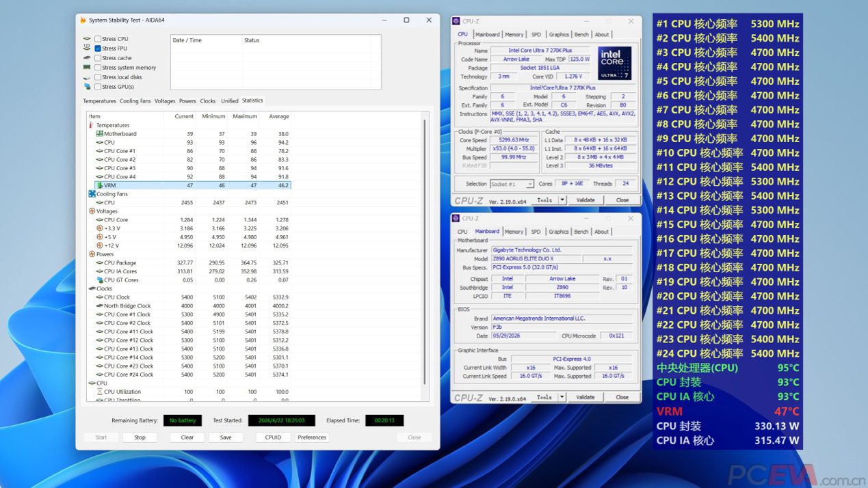Click Tools button in top CPU-Z window

(544, 200)
